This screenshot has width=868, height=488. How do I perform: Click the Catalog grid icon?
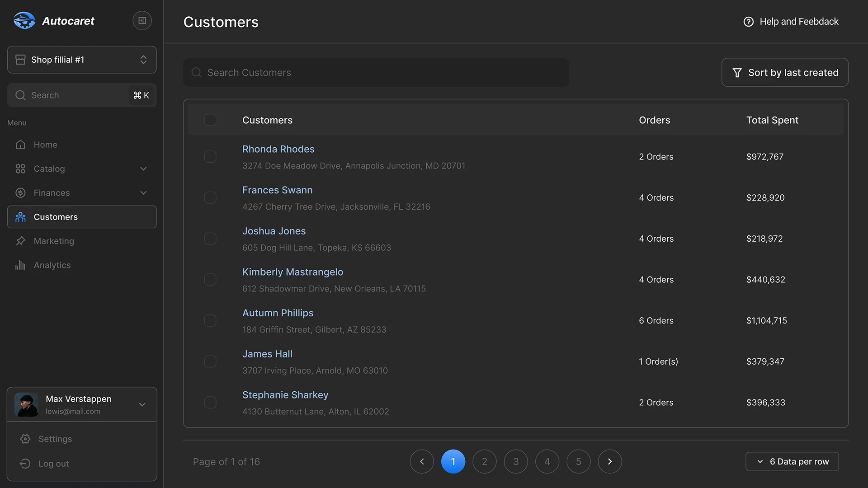pyautogui.click(x=20, y=169)
